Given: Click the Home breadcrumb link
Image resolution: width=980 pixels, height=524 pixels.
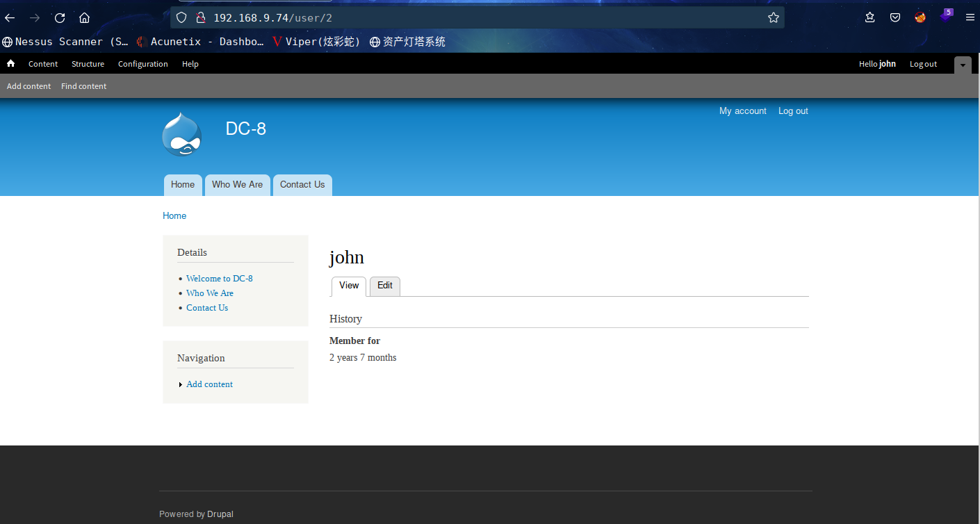Looking at the screenshot, I should point(174,216).
